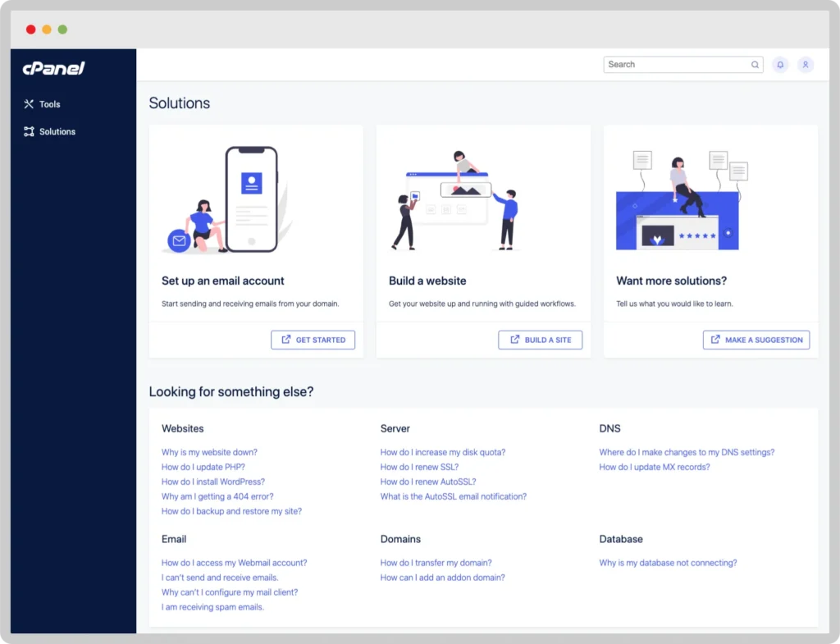Open the 'How do I install WordPress?' link
This screenshot has height=644, width=840.
[213, 482]
